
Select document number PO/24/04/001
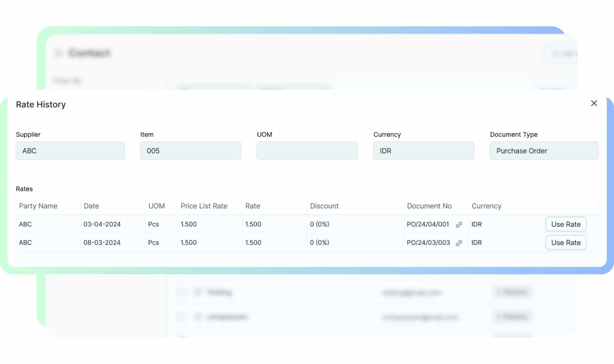pos(428,224)
